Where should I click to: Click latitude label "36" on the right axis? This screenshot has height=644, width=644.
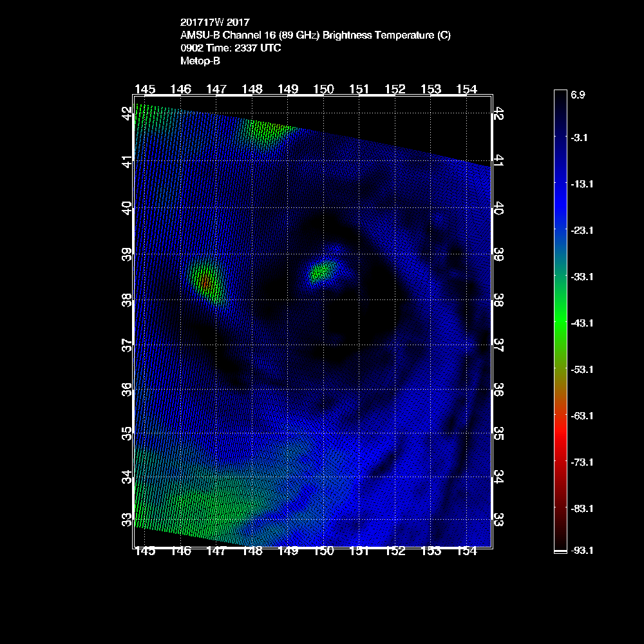pos(498,390)
